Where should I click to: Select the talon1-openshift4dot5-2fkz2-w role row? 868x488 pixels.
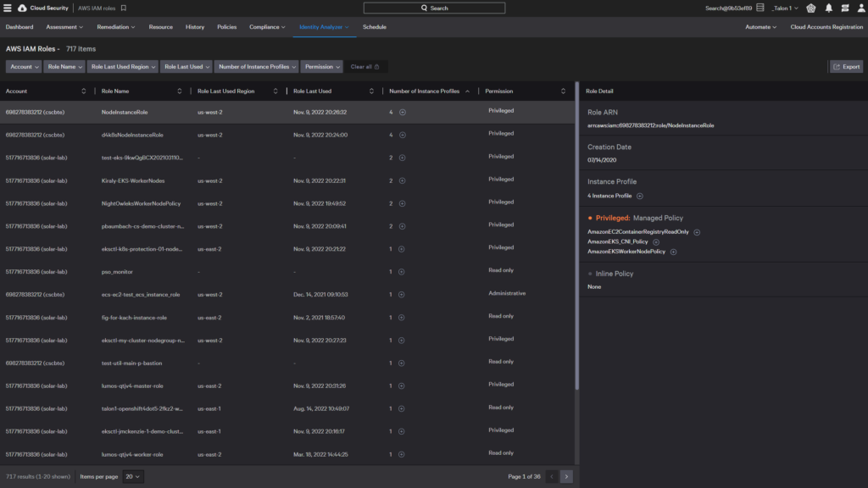pyautogui.click(x=287, y=409)
